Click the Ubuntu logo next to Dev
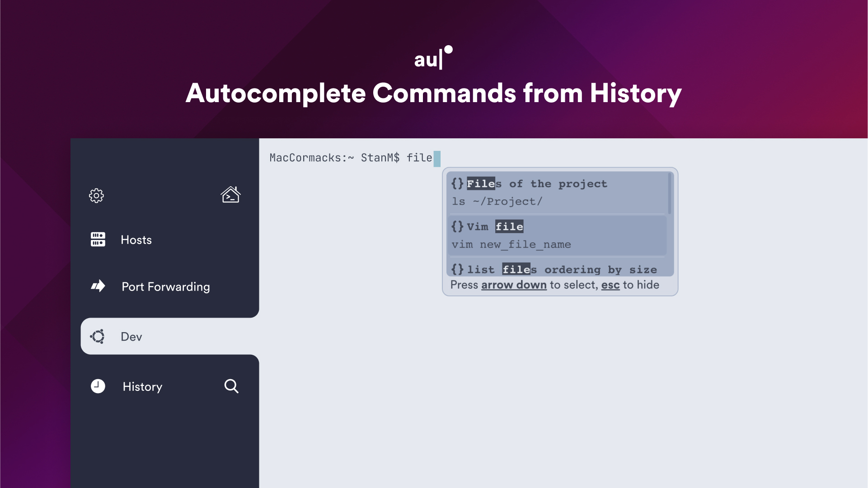 tap(97, 336)
